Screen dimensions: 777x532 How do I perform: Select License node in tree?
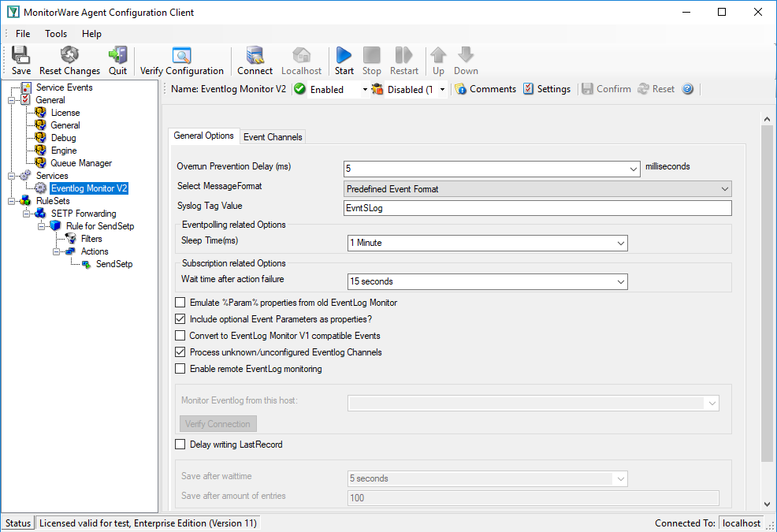[x=65, y=113]
